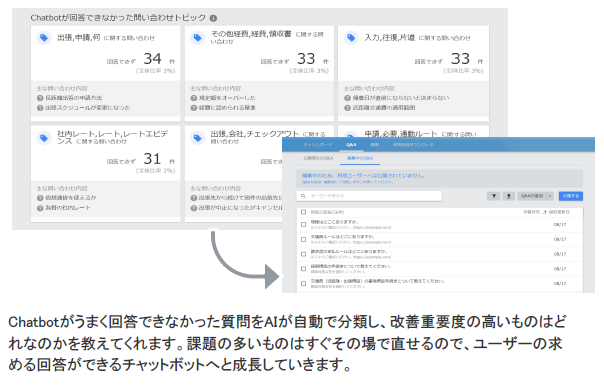
Task: Click the 34 unanswered count
Action: pos(152,59)
